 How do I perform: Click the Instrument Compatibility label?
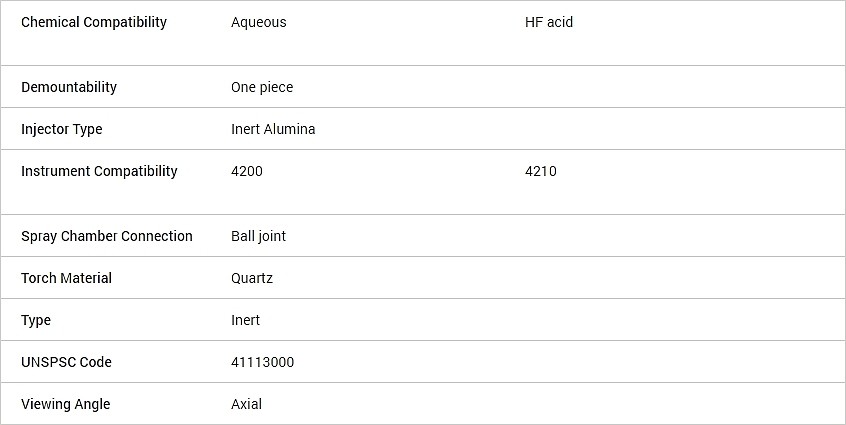[99, 172]
